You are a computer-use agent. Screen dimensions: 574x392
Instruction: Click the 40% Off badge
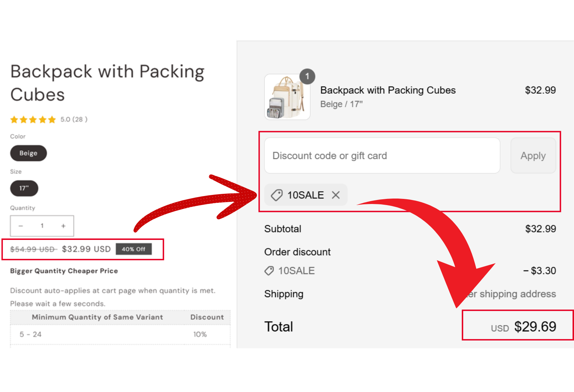pyautogui.click(x=133, y=249)
